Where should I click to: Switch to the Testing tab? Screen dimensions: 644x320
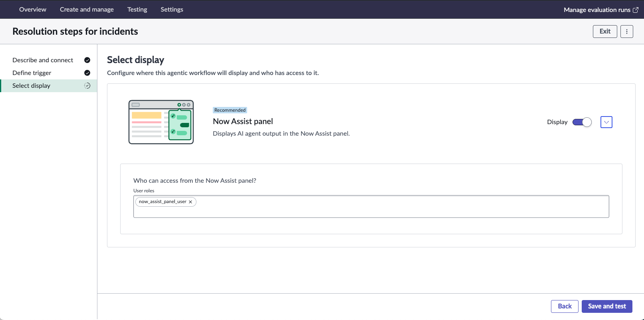click(x=137, y=9)
